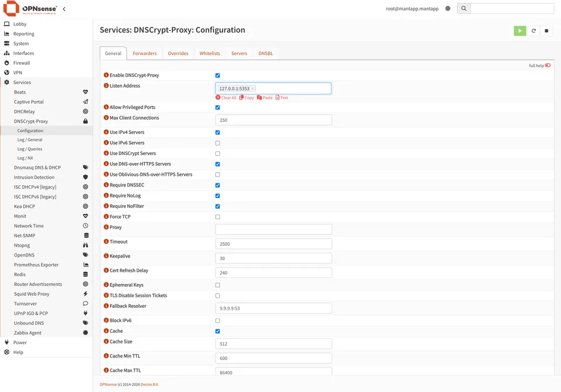Open Log / Queries under DNSCrypt-Proxy
This screenshot has height=392, width=561.
pos(30,149)
